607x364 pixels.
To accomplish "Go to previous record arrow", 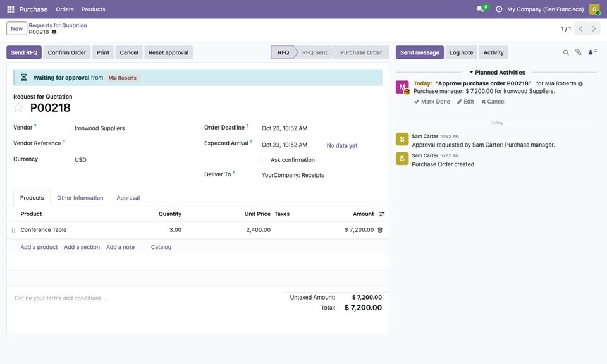I will tap(580, 28).
